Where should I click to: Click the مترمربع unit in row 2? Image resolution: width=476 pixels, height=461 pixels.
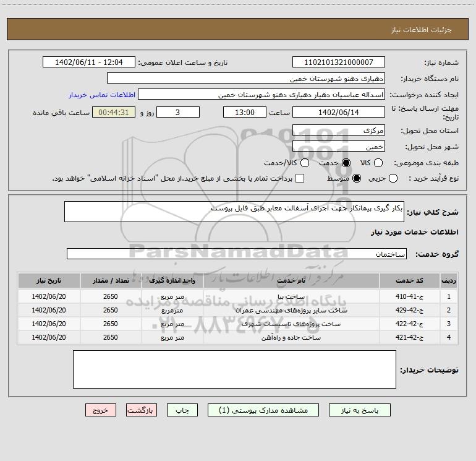(x=172, y=310)
